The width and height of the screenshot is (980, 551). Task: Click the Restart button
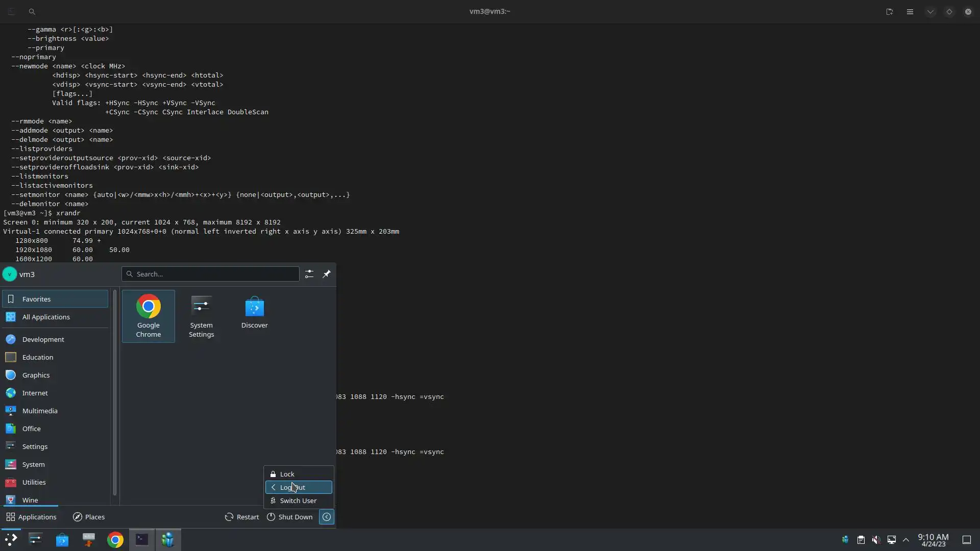tap(242, 517)
